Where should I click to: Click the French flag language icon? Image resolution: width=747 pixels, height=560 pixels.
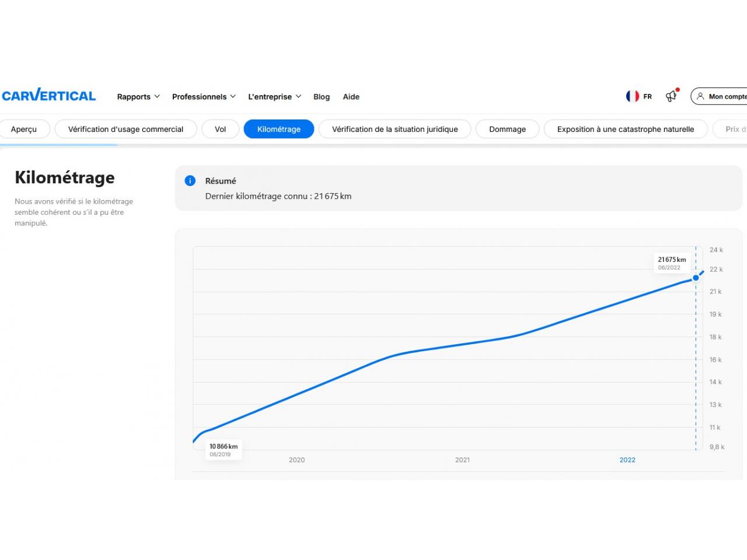tap(633, 96)
